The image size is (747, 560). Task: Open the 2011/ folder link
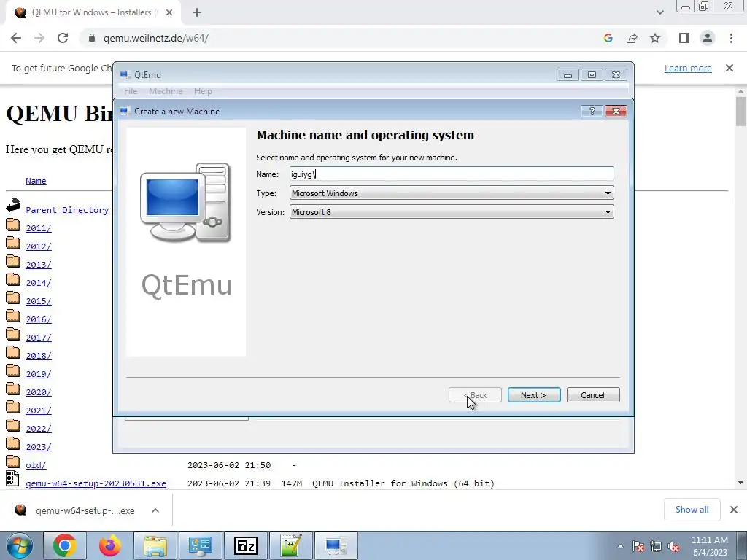38,228
